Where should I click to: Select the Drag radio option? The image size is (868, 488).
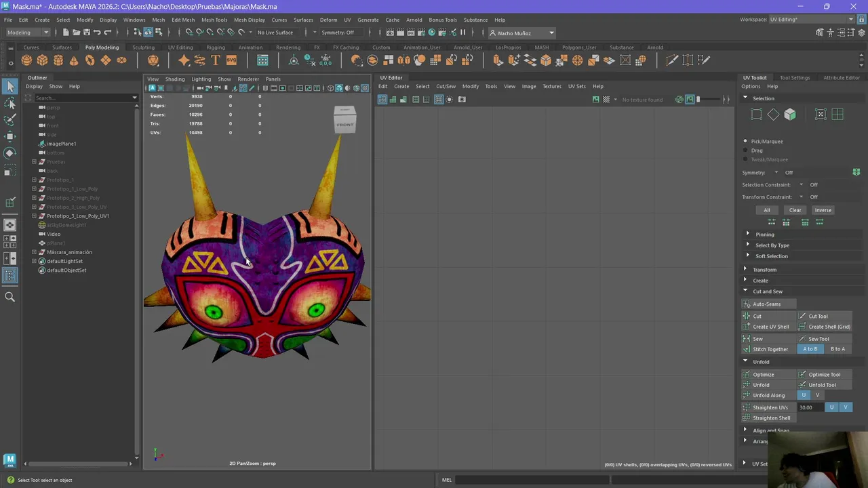click(x=746, y=150)
